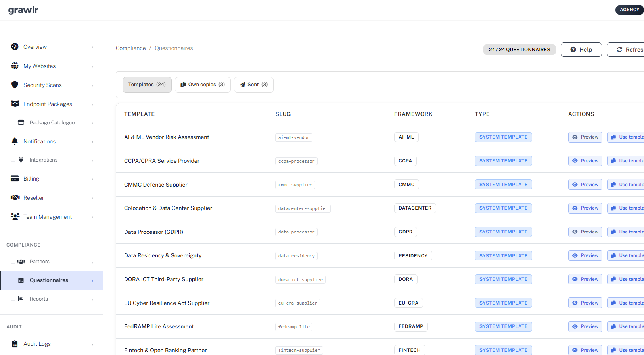Image resolution: width=644 pixels, height=355 pixels.
Task: Click the ai-ml-vendor slug chip
Action: click(294, 137)
